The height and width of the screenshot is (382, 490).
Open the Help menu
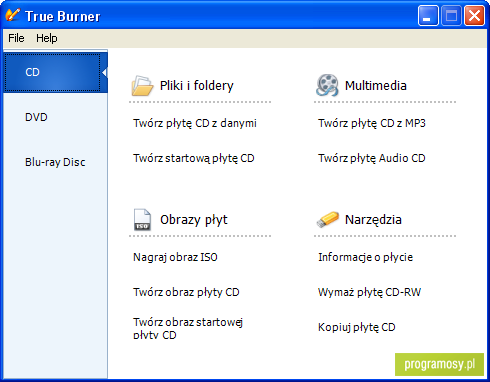47,38
